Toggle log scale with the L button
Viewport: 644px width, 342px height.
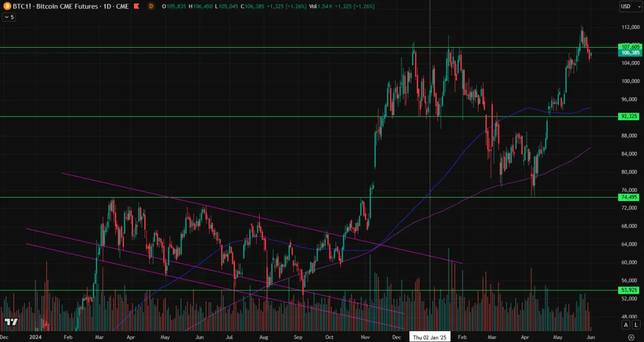[637, 325]
